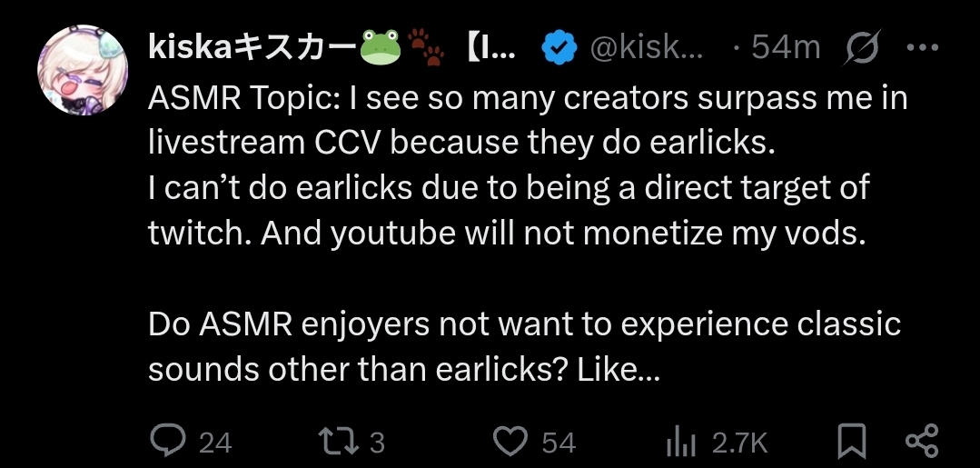Click the 2.7K views count
This screenshot has width=980, height=468.
click(739, 443)
